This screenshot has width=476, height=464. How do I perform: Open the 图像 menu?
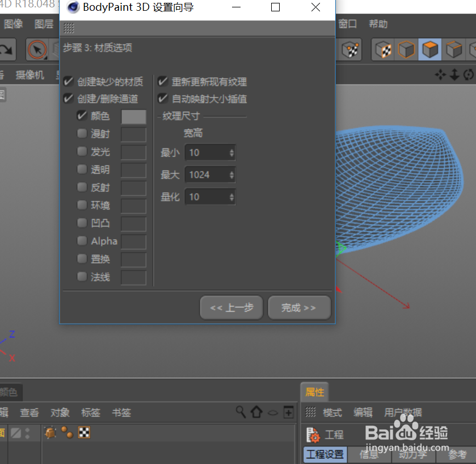point(14,24)
